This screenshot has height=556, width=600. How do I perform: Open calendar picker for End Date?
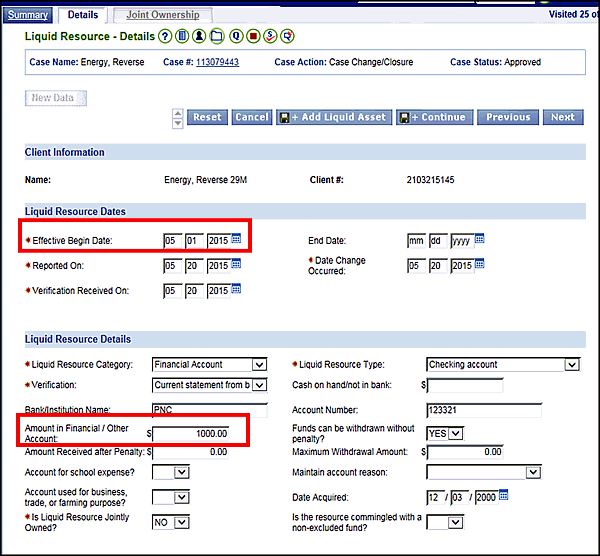tap(480, 240)
